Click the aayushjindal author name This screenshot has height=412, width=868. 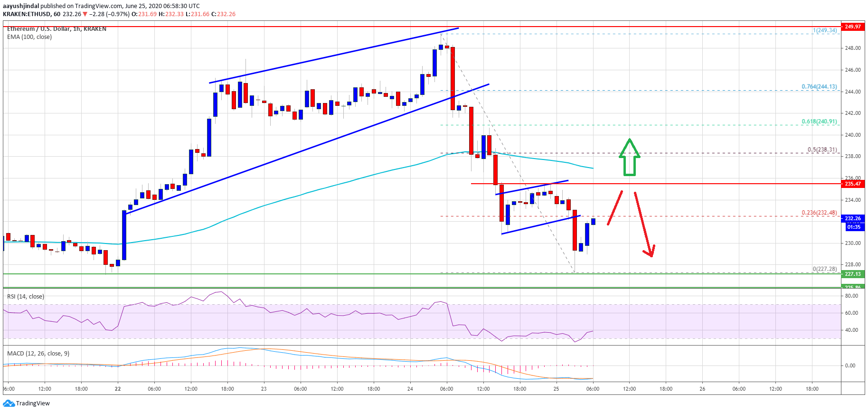(21, 6)
